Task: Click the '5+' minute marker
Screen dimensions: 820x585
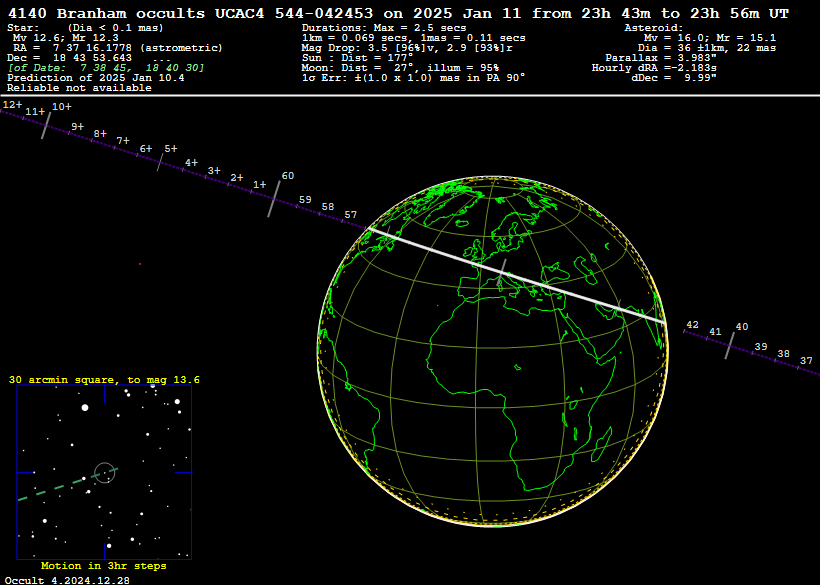Action: (x=170, y=149)
